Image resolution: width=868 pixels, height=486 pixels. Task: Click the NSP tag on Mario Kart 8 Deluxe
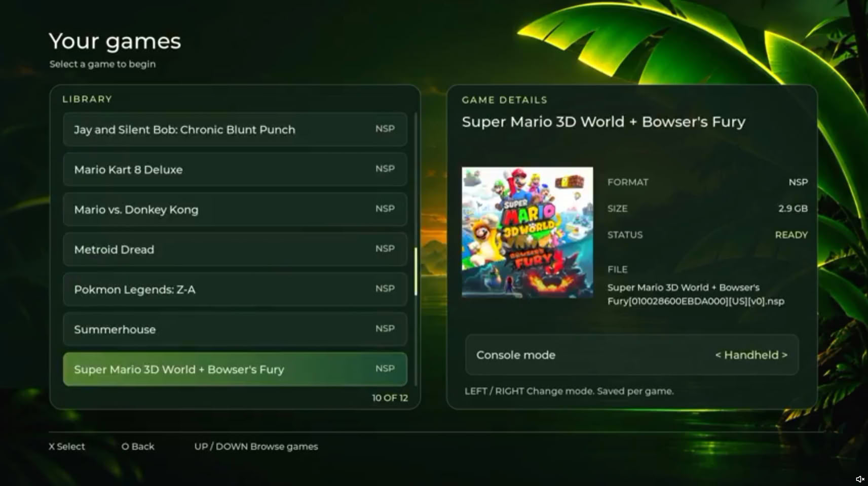pos(385,169)
